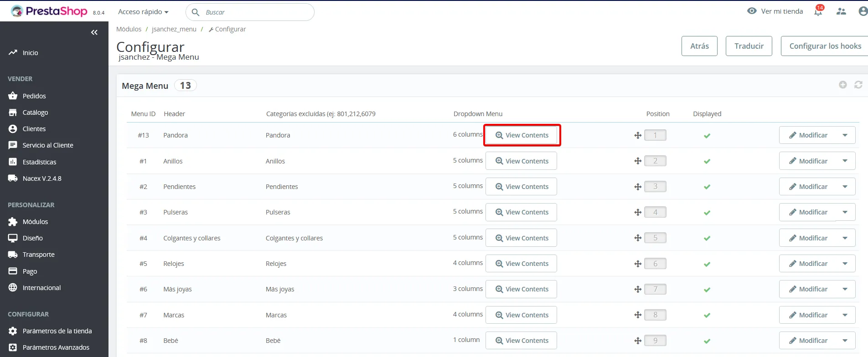This screenshot has height=357, width=868.
Task: Toggle the Displayed checkmark for Pandora
Action: pyautogui.click(x=707, y=136)
